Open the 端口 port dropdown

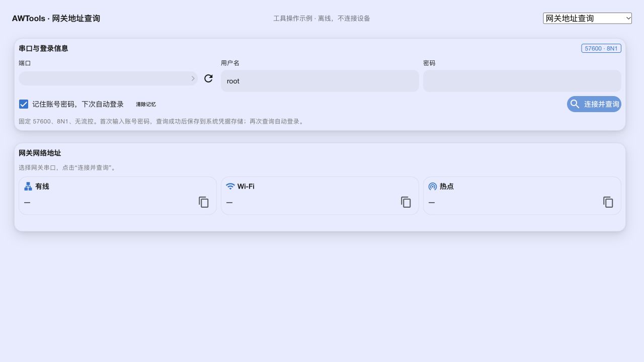coord(108,78)
